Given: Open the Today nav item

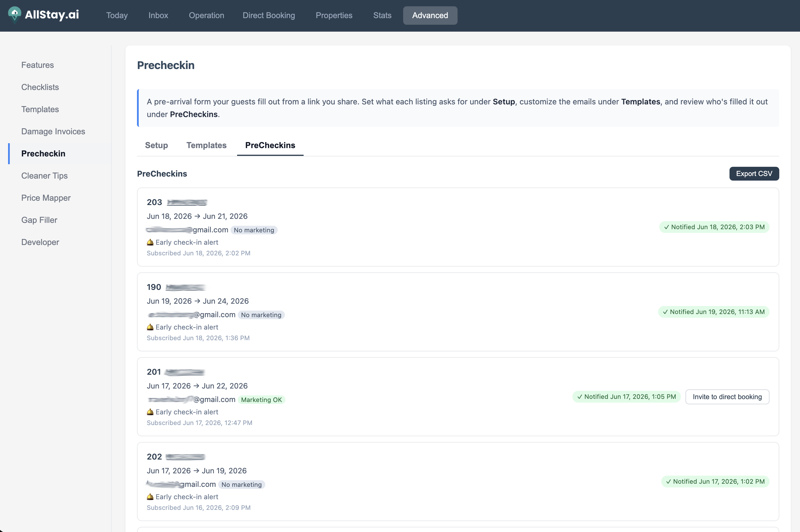Looking at the screenshot, I should 117,15.
